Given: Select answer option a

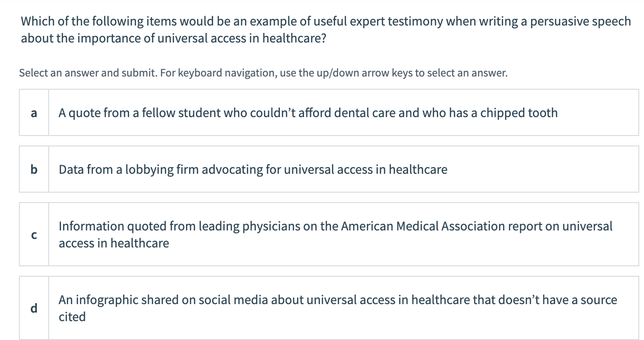Looking at the screenshot, I should point(331,112).
